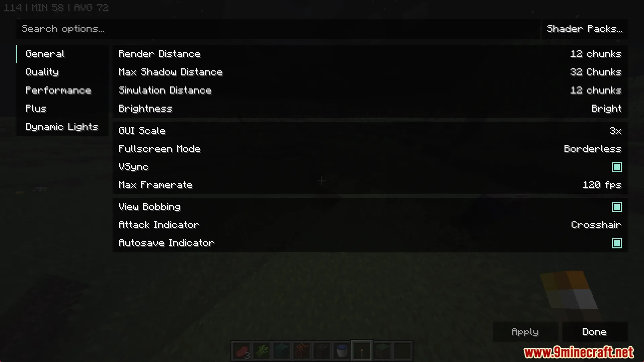Click the Plus settings category
644x362 pixels.
36,108
